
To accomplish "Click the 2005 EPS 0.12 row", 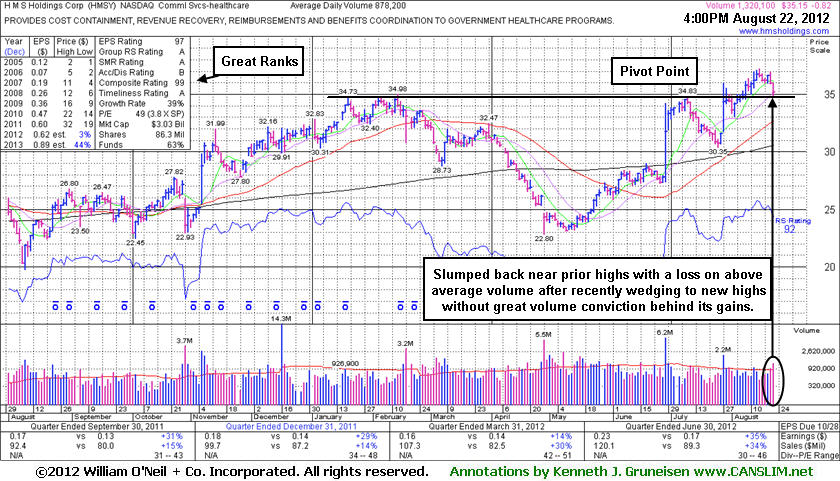I will pyautogui.click(x=48, y=62).
